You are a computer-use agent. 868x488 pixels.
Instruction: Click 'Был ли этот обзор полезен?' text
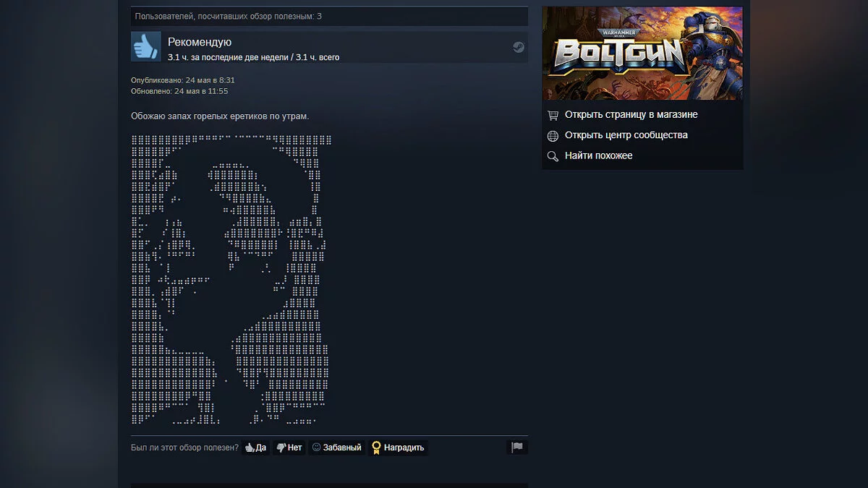tap(184, 448)
